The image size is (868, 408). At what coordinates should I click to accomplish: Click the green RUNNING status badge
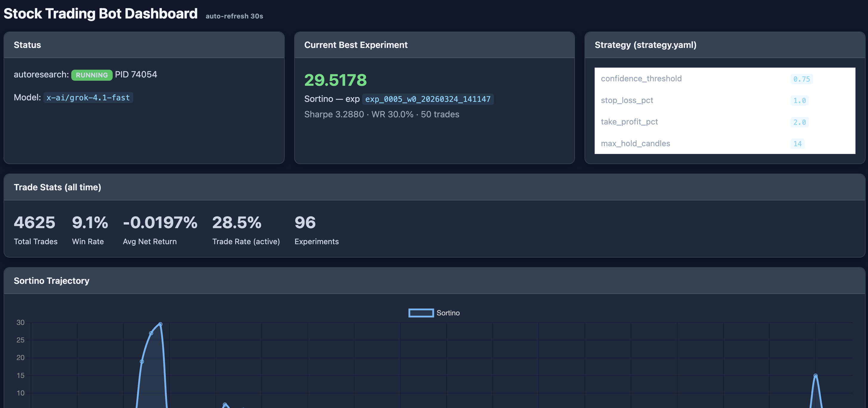92,75
